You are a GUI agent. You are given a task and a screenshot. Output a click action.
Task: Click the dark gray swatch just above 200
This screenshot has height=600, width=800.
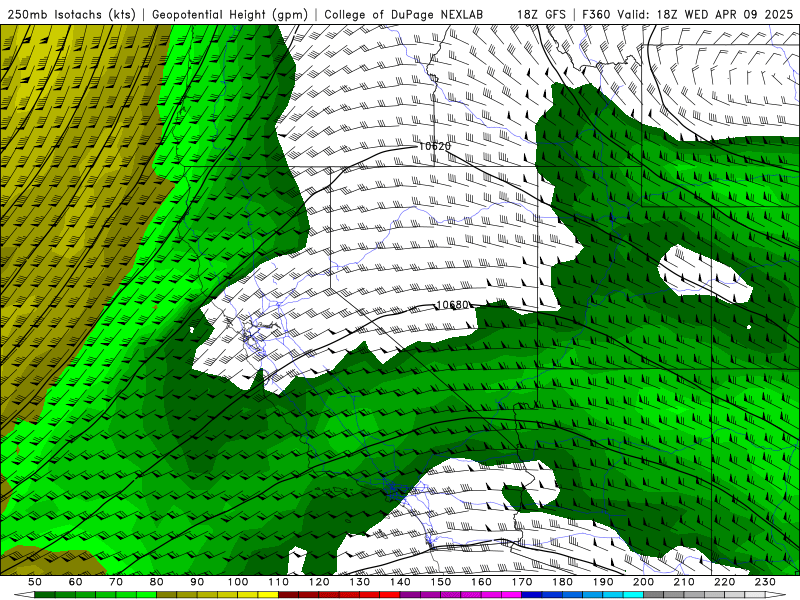654,594
